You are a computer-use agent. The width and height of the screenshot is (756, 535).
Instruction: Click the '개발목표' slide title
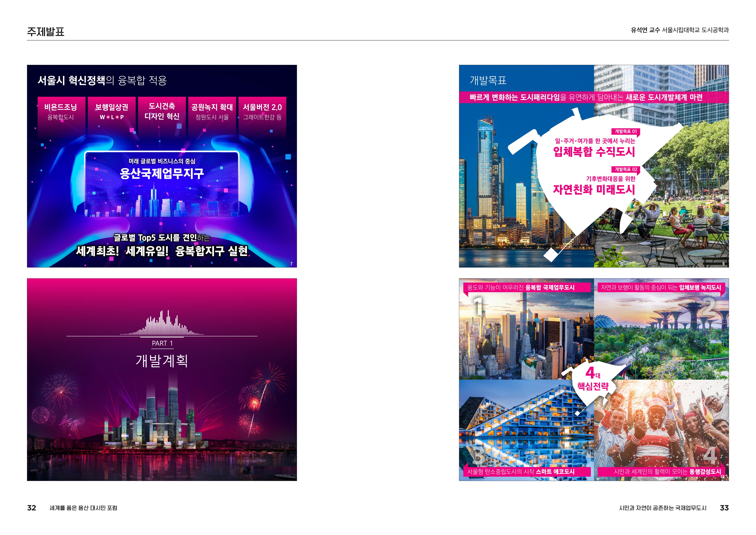click(x=488, y=80)
